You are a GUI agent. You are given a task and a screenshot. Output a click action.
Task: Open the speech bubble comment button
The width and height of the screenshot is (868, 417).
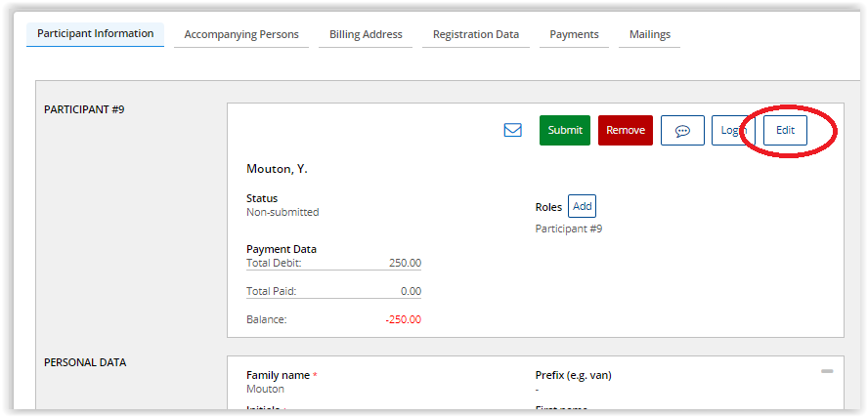click(x=682, y=130)
